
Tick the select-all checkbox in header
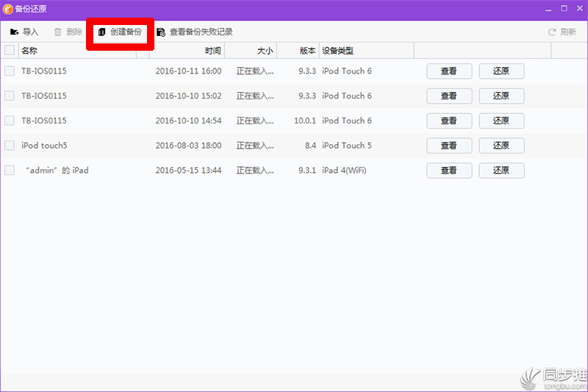pyautogui.click(x=10, y=50)
